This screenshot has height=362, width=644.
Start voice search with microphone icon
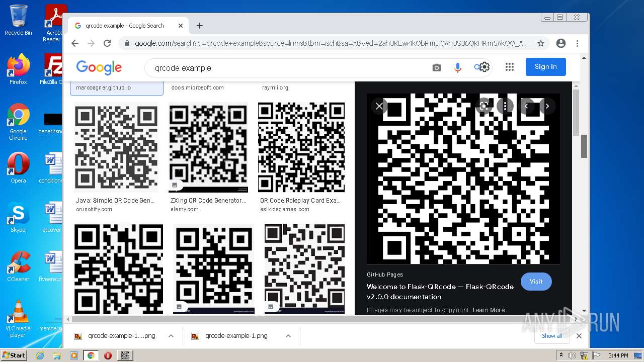pyautogui.click(x=457, y=67)
